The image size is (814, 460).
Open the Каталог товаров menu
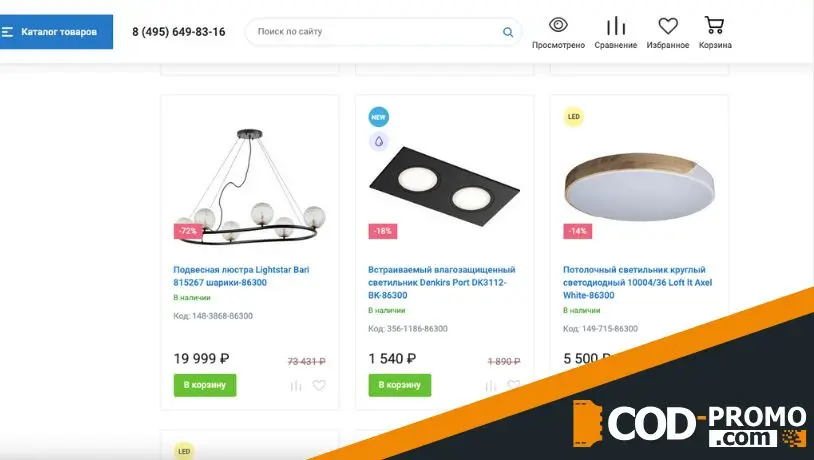pos(56,32)
